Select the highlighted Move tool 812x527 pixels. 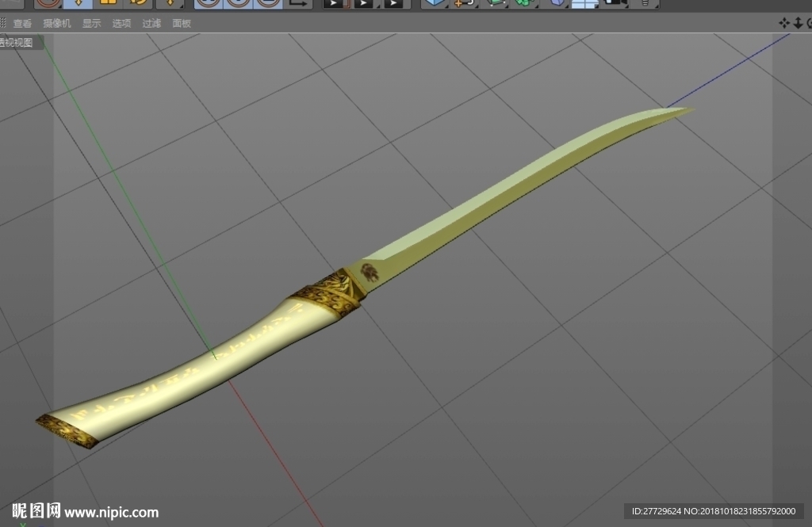[x=79, y=3]
